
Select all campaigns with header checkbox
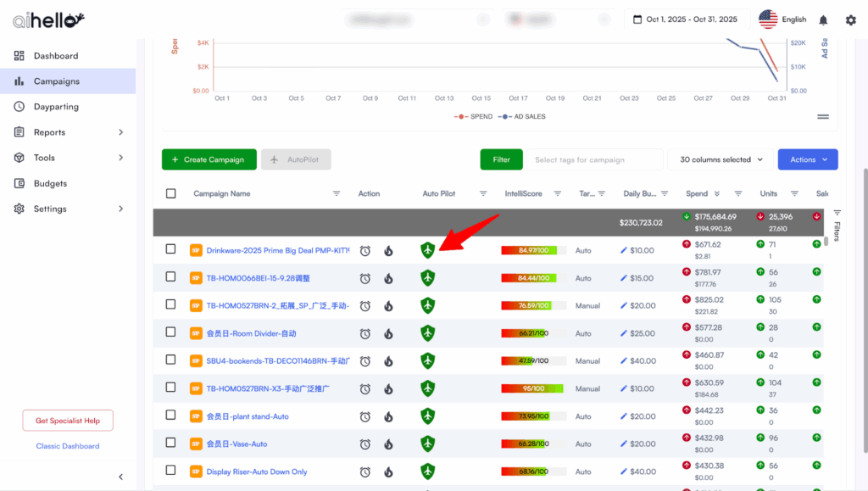coord(171,193)
